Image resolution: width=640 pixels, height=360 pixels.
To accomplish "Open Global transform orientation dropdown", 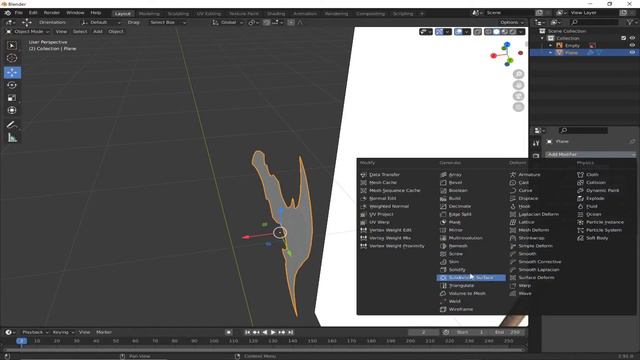I will click(x=228, y=22).
